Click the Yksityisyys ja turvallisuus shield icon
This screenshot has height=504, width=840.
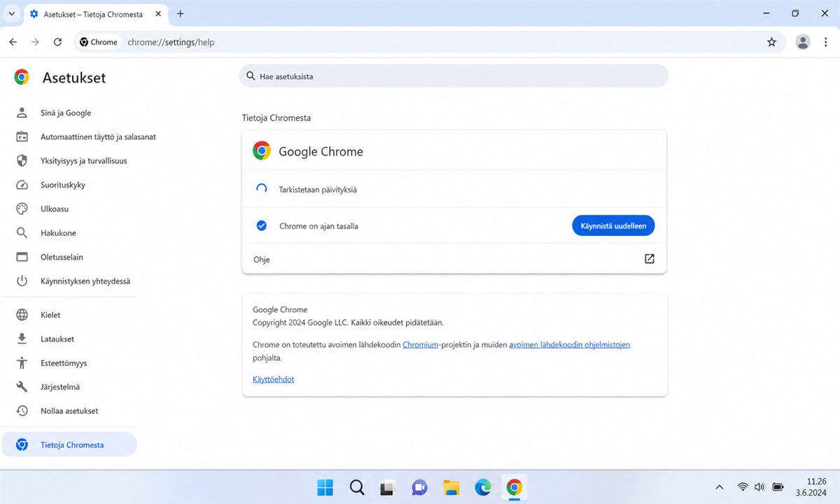[x=22, y=161]
